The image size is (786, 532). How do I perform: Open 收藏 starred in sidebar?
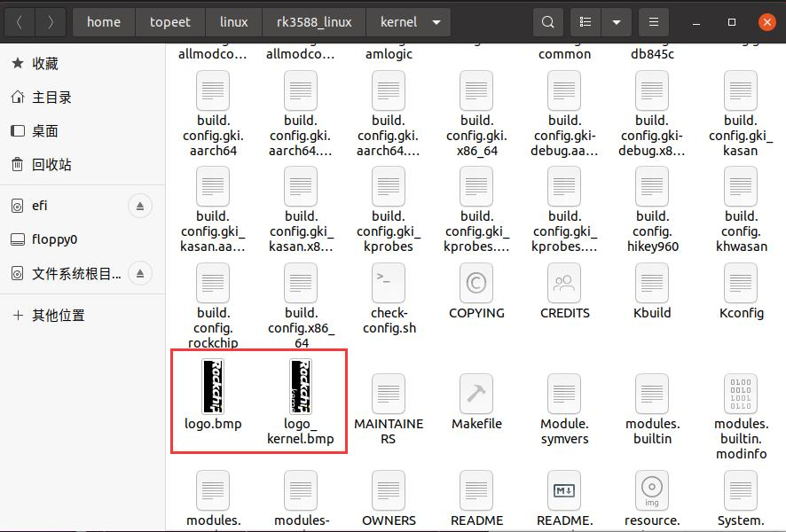[83, 64]
